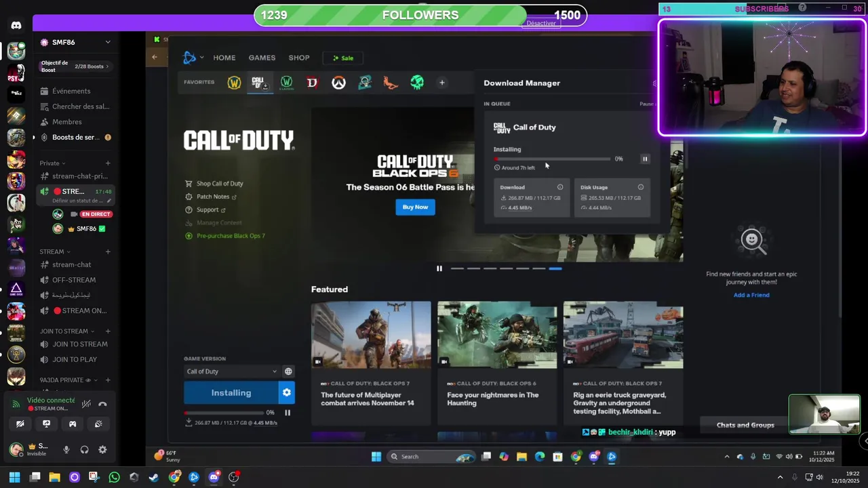Disconnect from voice call in Discord
The height and width of the screenshot is (488, 868).
(102, 404)
